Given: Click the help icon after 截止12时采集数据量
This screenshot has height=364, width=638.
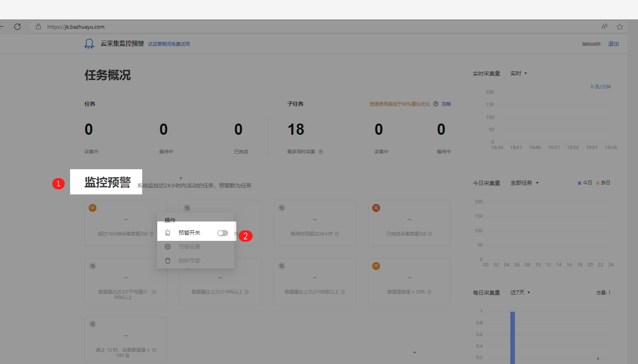Looking at the screenshot, I should click(x=154, y=350).
